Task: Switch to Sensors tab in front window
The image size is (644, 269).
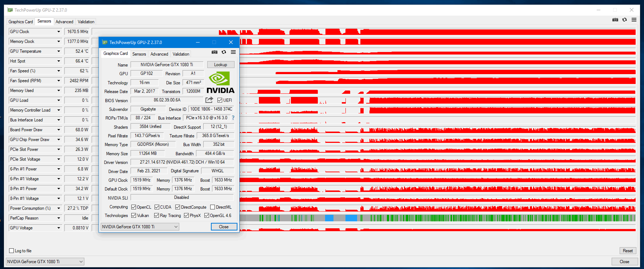Action: (139, 54)
